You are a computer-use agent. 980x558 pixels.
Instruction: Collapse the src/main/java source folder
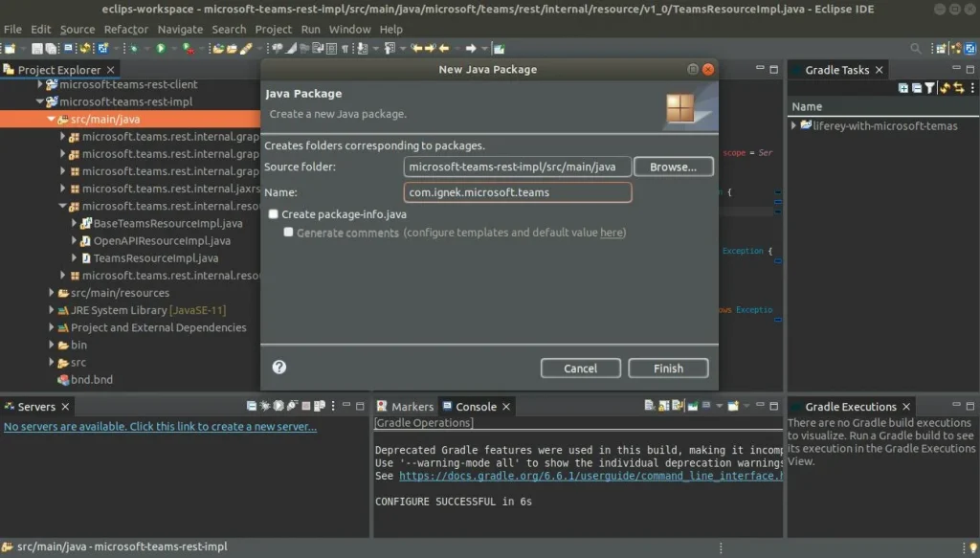(52, 119)
